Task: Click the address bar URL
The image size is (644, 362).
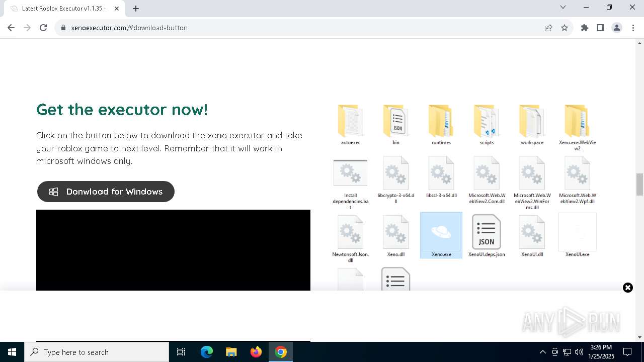Action: (129, 28)
